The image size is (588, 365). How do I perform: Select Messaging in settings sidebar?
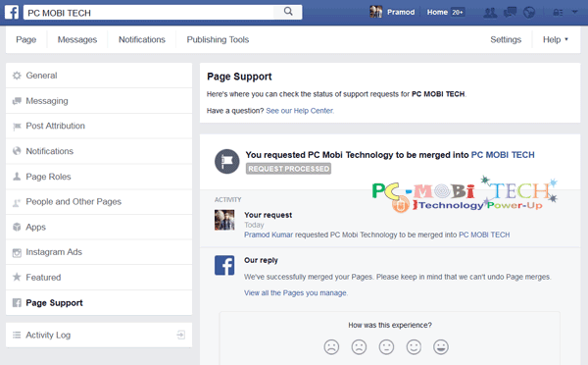tap(99, 101)
